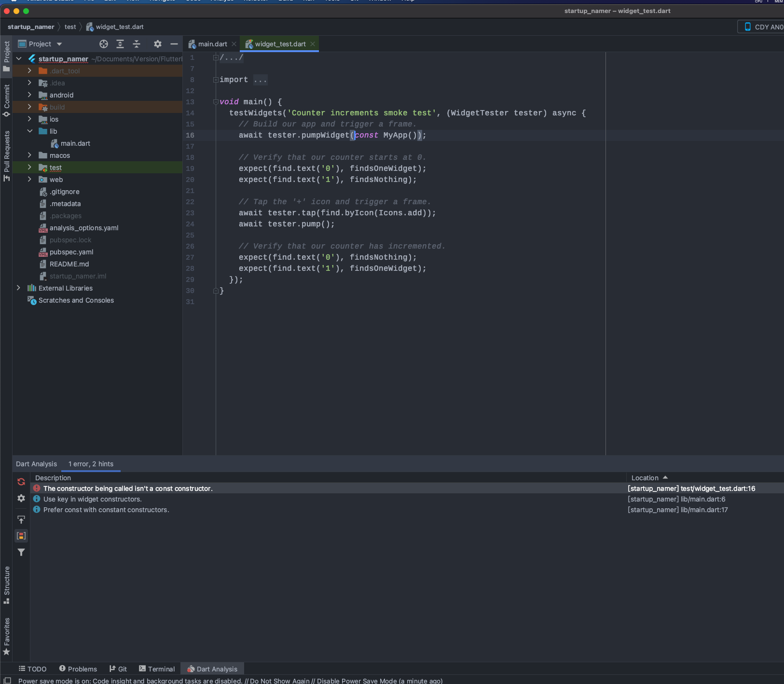The height and width of the screenshot is (684, 784).
Task: Open the Git tool window
Action: tap(118, 669)
